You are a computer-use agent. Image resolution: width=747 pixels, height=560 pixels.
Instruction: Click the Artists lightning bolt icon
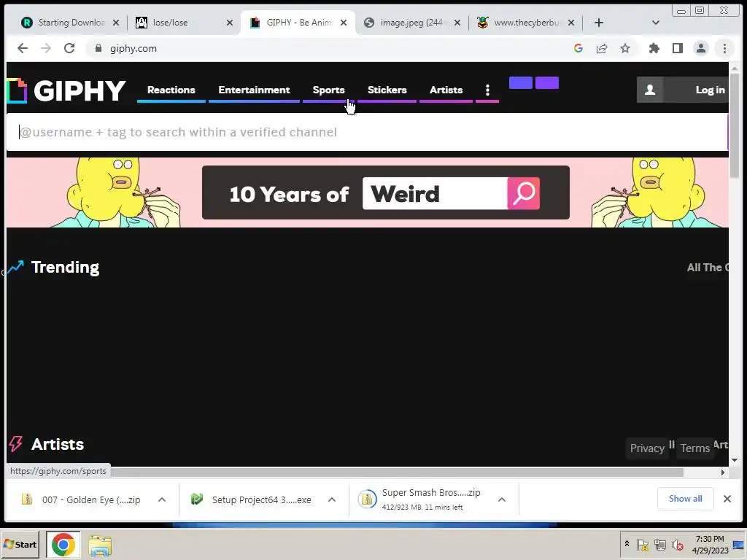coord(16,444)
